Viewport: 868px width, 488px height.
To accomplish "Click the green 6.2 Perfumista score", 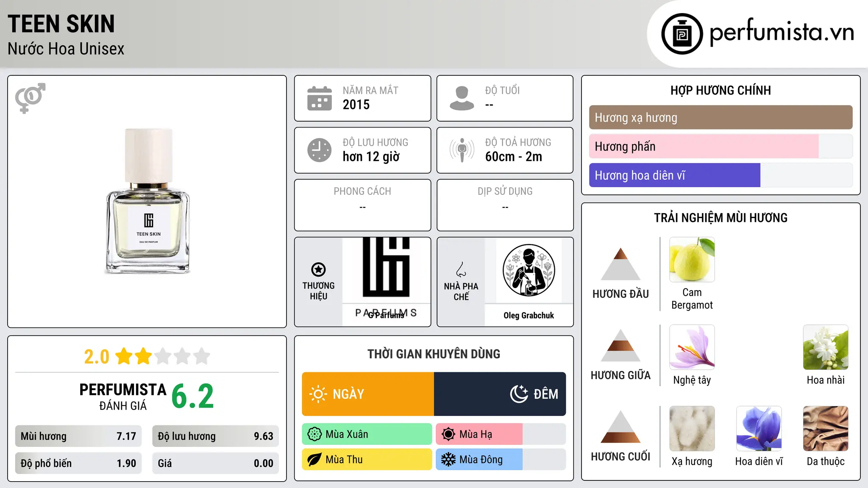I will pyautogui.click(x=193, y=396).
